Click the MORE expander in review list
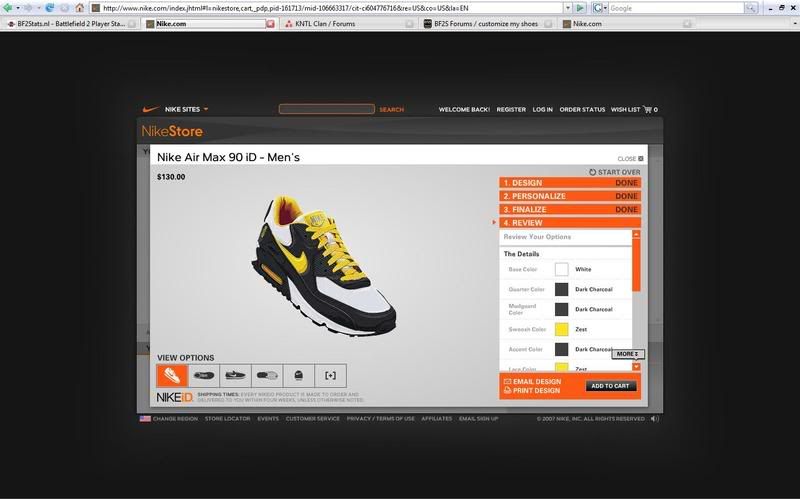Image resolution: width=800 pixels, height=500 pixels. pyautogui.click(x=628, y=354)
